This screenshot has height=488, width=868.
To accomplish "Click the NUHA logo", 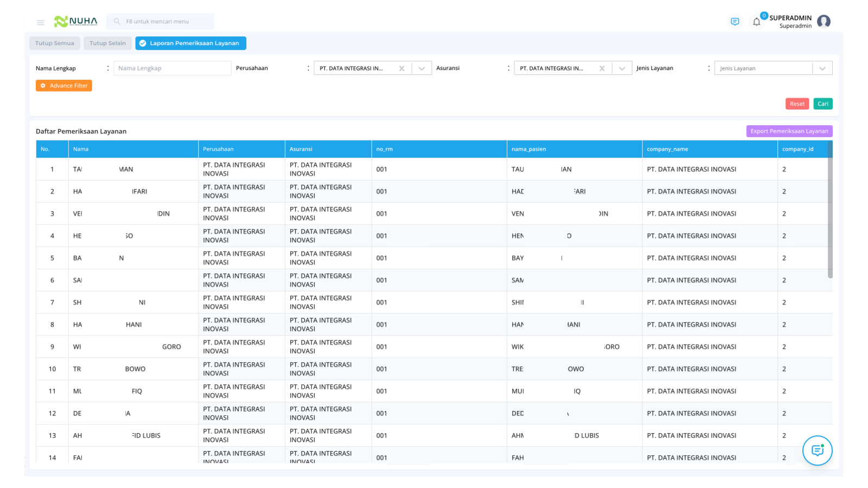I will pyautogui.click(x=75, y=22).
